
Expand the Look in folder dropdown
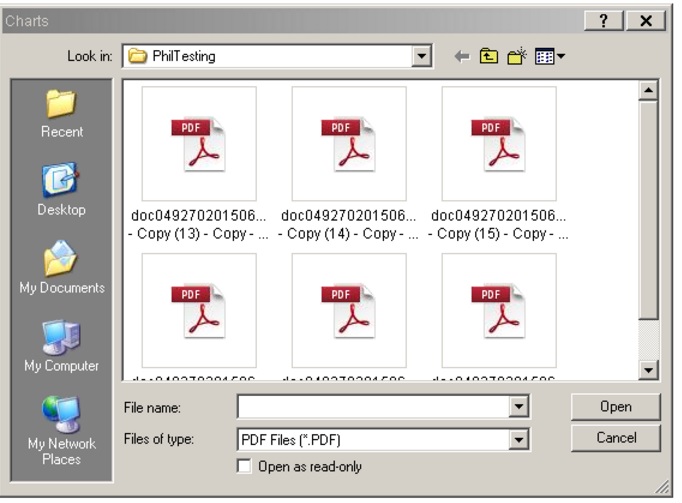coord(423,57)
